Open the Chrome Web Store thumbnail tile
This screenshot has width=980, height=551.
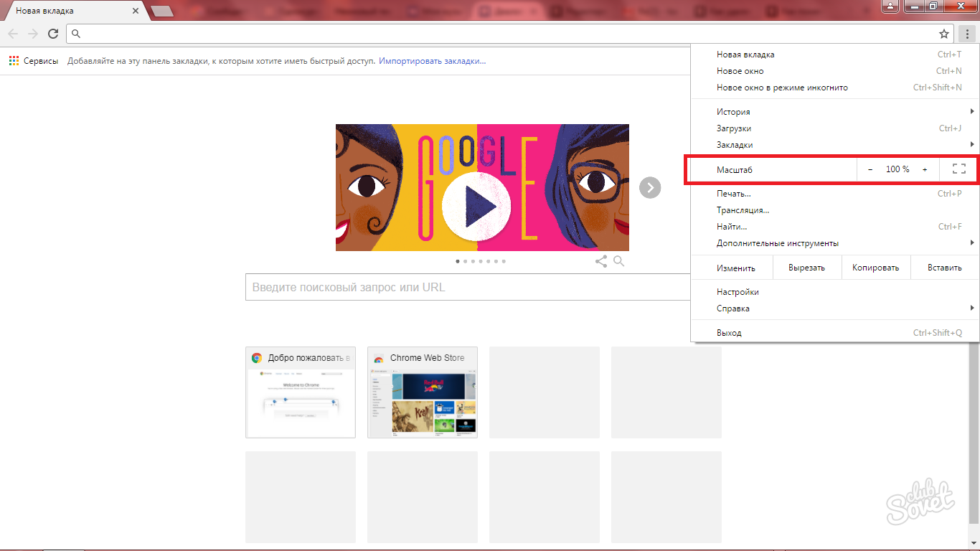423,392
